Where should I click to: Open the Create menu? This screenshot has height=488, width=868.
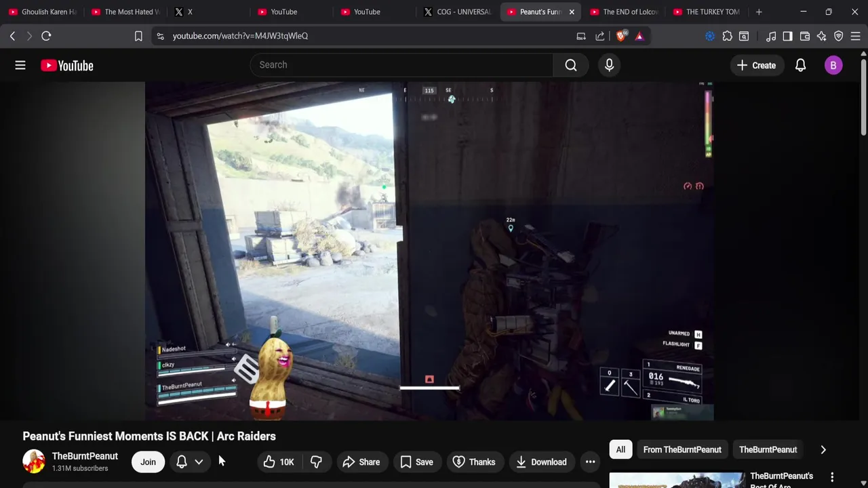(x=756, y=65)
